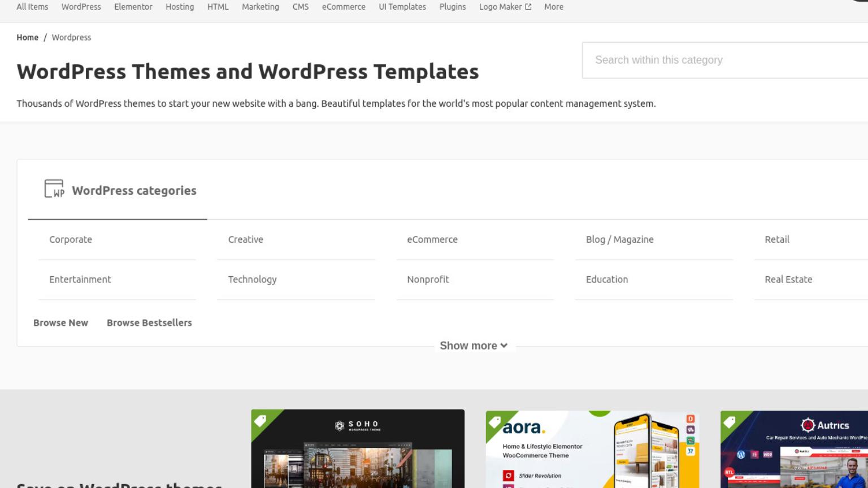The height and width of the screenshot is (488, 868).
Task: Open the Creative category
Action: click(246, 239)
